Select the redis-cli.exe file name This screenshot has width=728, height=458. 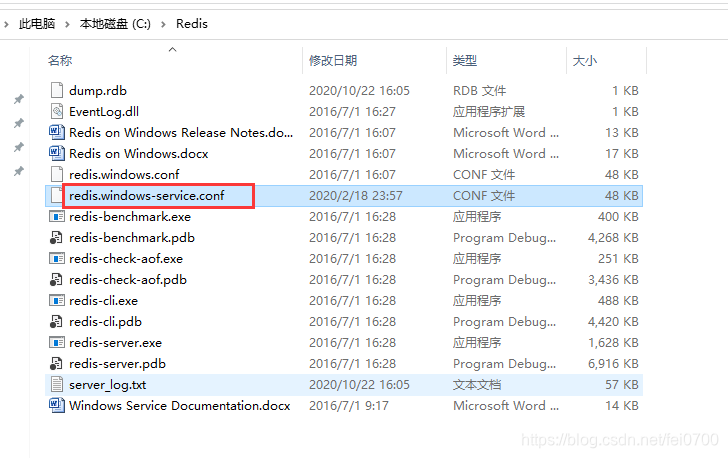104,301
